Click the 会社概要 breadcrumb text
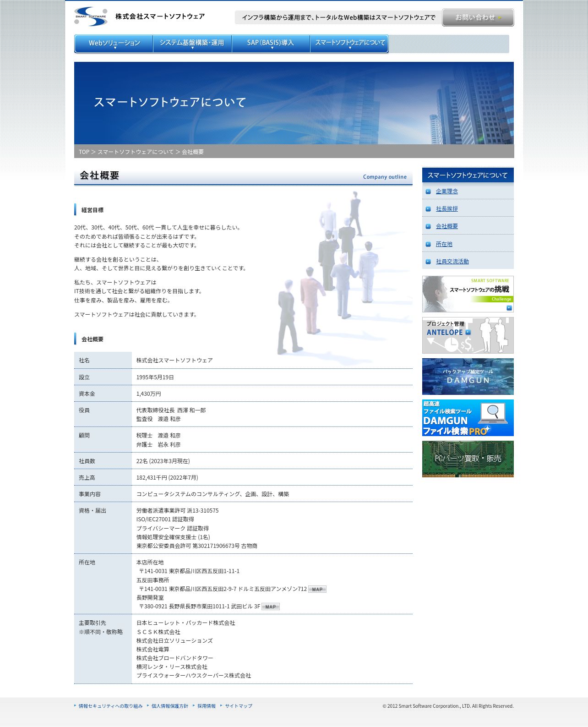The height and width of the screenshot is (727, 588). point(193,152)
